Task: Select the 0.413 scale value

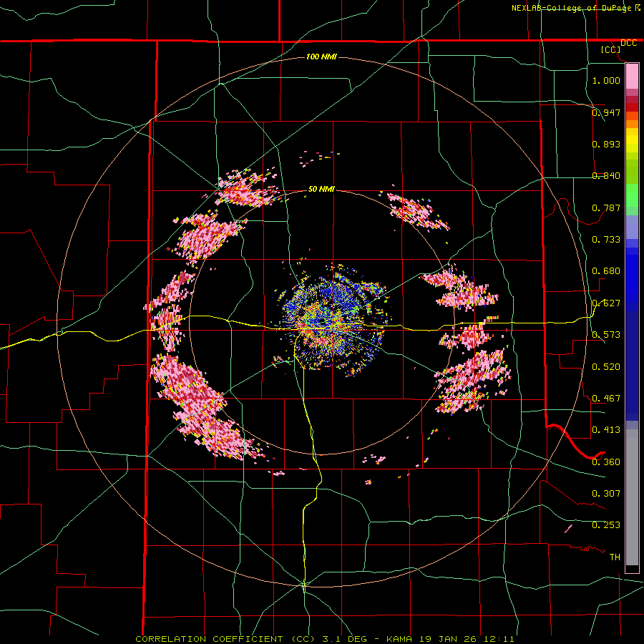Action: point(606,430)
